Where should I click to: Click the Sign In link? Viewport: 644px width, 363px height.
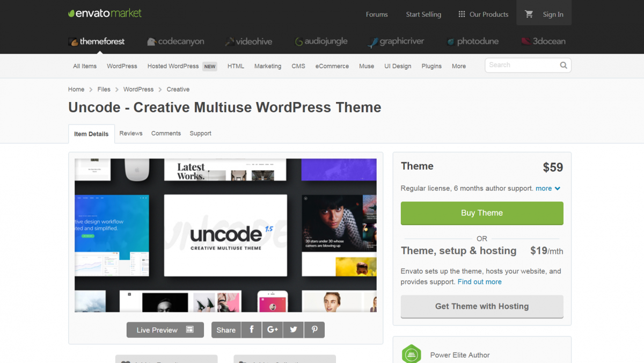click(x=553, y=14)
